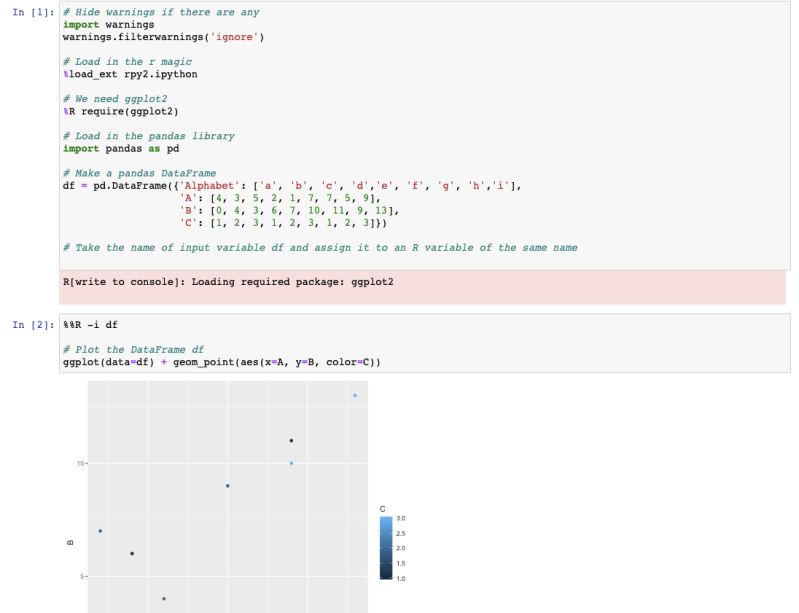799x613 pixels.
Task: Click the legend value 1.0
Action: [401, 578]
